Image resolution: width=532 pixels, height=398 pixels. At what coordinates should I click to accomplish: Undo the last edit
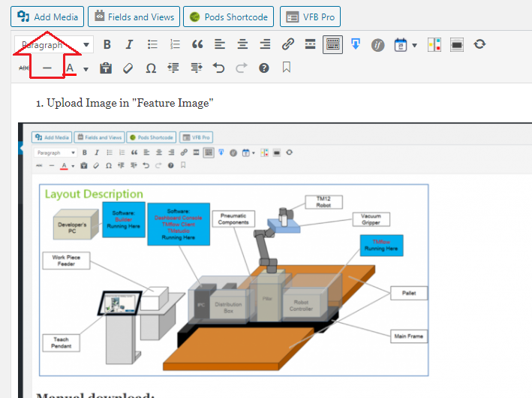pyautogui.click(x=218, y=68)
